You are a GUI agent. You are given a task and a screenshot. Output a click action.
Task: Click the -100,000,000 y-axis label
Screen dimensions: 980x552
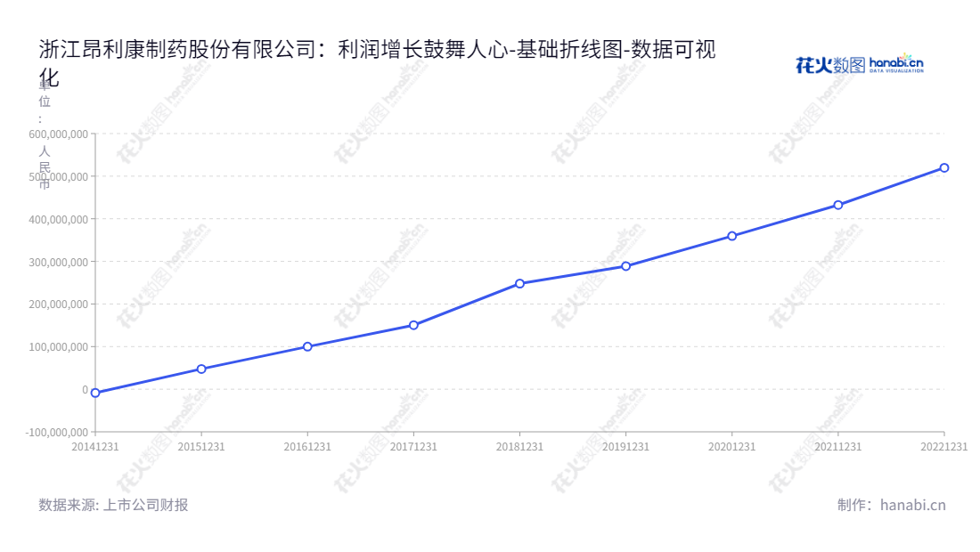56,432
